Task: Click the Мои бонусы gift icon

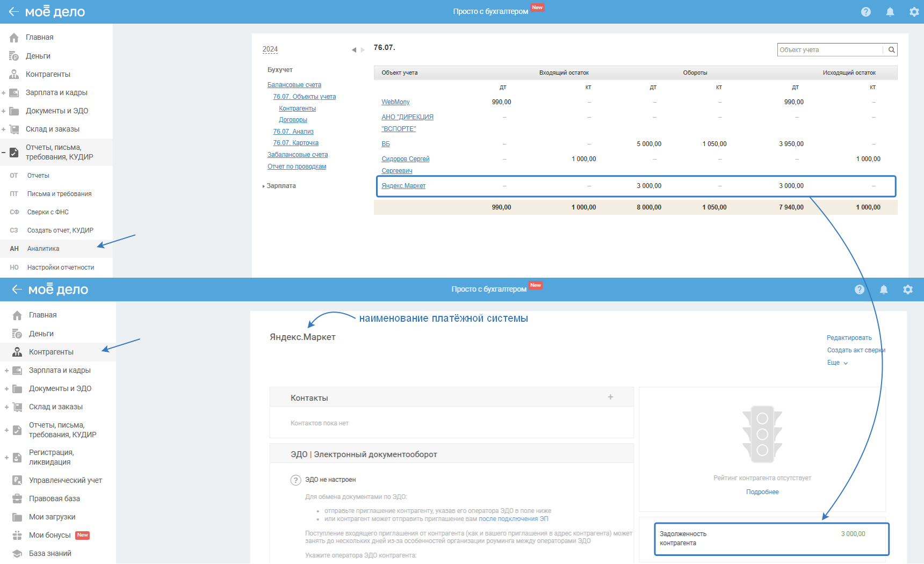Action: click(x=17, y=535)
